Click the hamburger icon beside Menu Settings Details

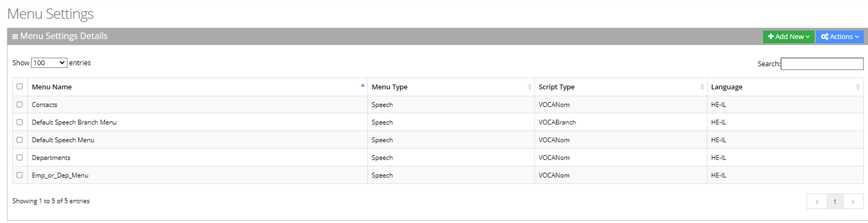click(15, 37)
